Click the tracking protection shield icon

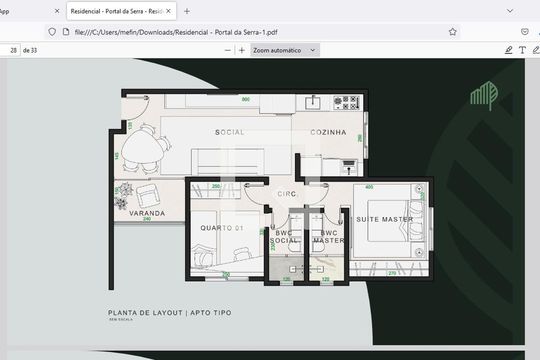52,32
